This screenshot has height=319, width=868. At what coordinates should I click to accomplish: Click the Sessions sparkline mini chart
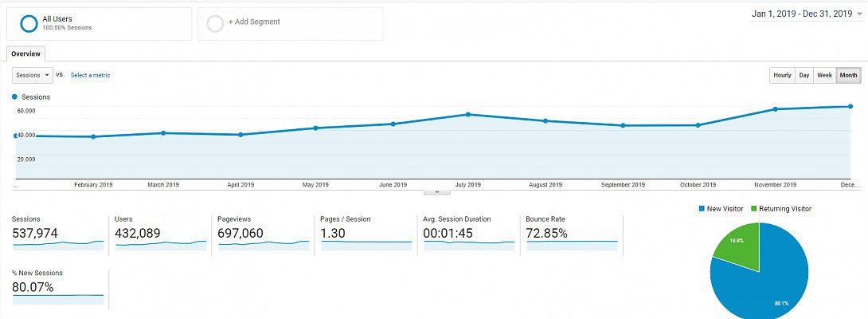[58, 244]
